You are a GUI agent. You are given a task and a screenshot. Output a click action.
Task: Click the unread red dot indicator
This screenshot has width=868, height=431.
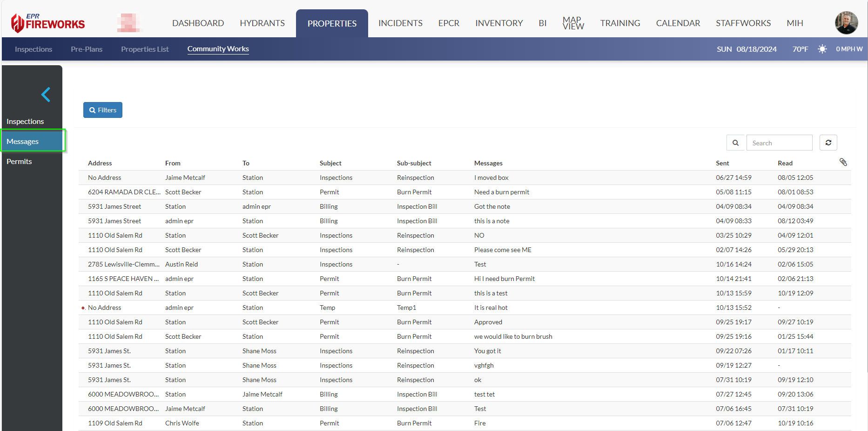83,308
